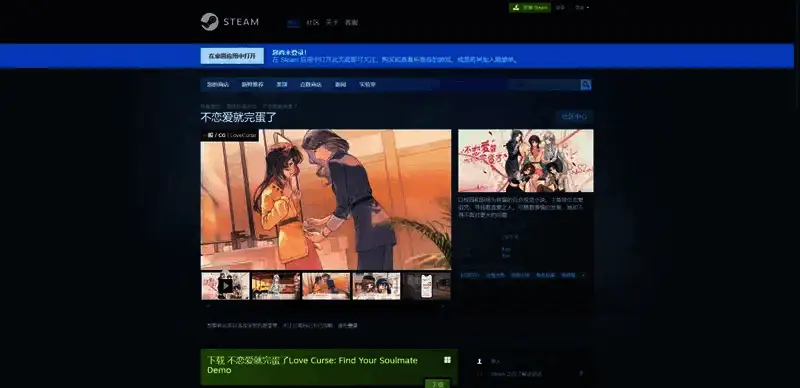Click the single-player person icon
800x388 pixels.
pyautogui.click(x=479, y=361)
